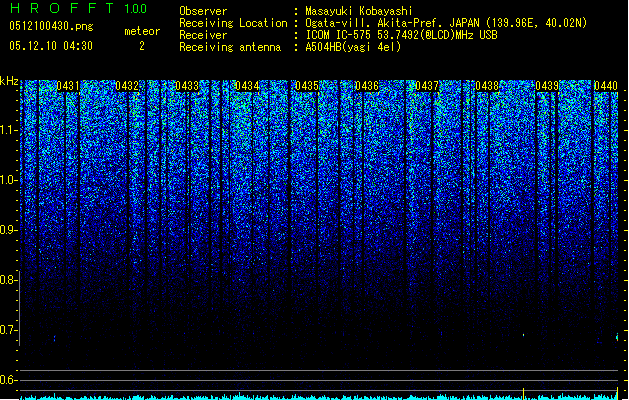Click the HROFFT 1.0.0 title text
This screenshot has width=629, height=400.
pos(79,8)
